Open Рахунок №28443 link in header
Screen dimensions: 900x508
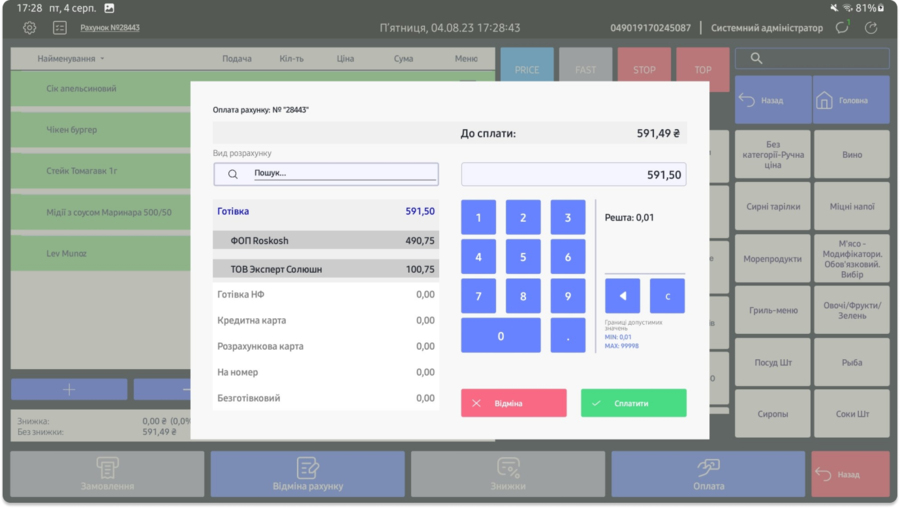110,28
